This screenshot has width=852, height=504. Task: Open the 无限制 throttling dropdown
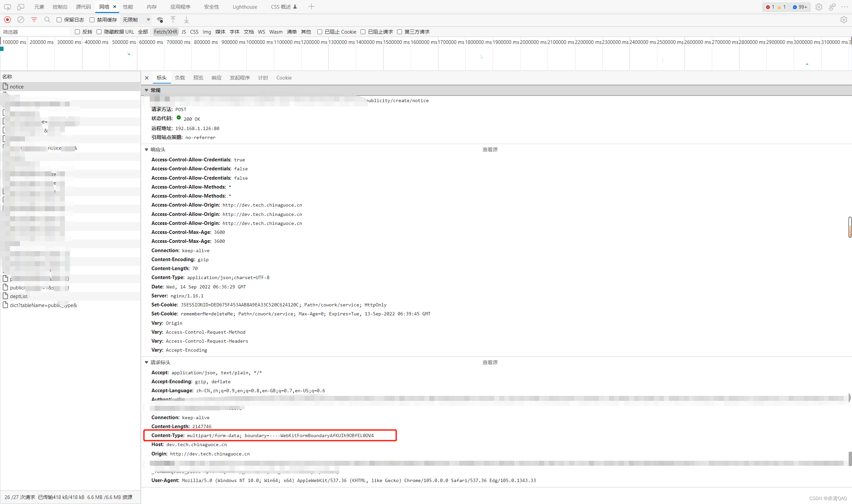(x=136, y=20)
